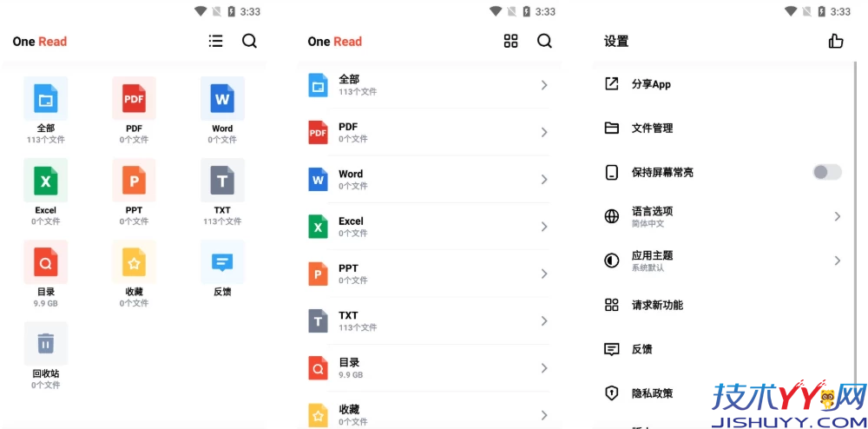
Task: Click the 9.9 GB text in list 目录 row
Action: pyautogui.click(x=351, y=375)
